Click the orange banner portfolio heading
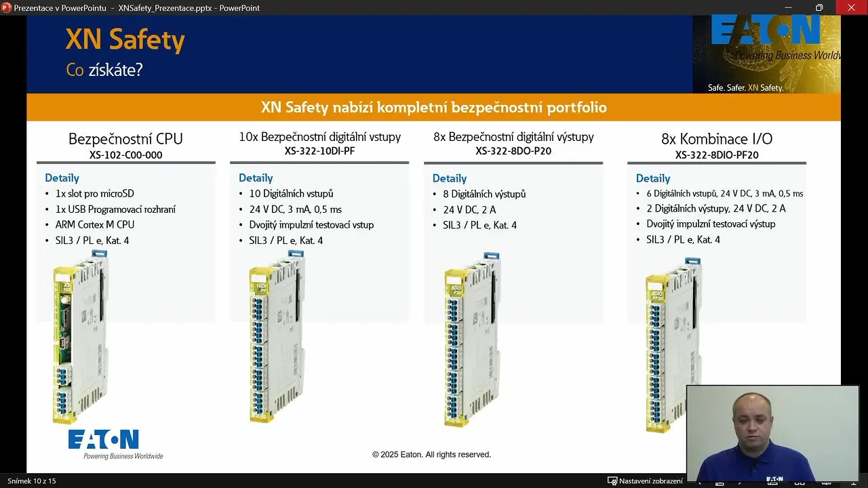868x488 pixels. 434,107
